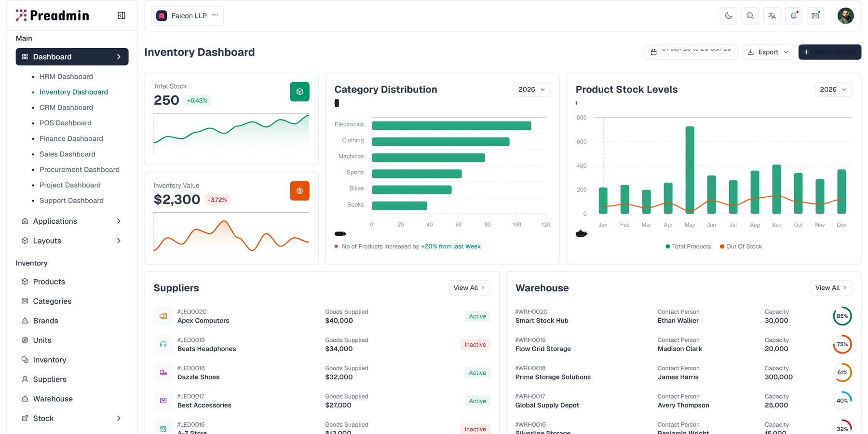868x434 pixels.
Task: Expand the Applications menu
Action: (x=72, y=221)
